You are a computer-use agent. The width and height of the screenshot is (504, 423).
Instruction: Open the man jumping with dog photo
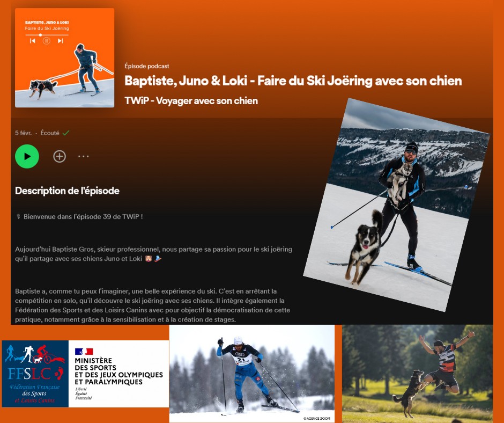click(417, 374)
